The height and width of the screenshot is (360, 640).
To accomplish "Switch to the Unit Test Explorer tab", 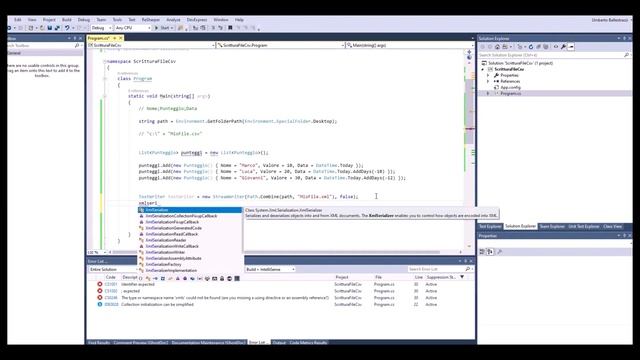I will pyautogui.click(x=584, y=226).
